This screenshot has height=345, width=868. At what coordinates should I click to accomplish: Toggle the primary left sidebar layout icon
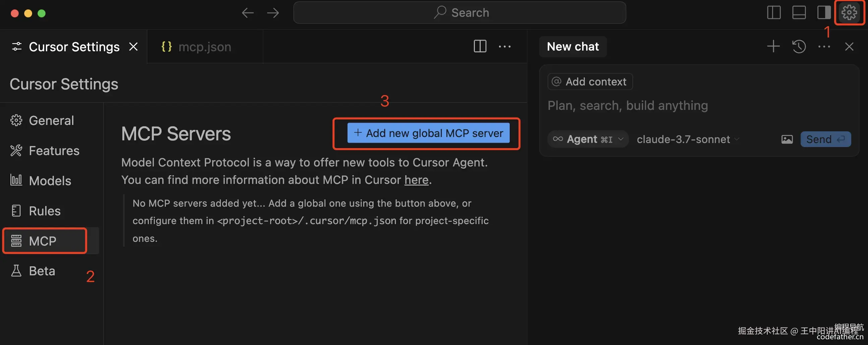coord(774,13)
